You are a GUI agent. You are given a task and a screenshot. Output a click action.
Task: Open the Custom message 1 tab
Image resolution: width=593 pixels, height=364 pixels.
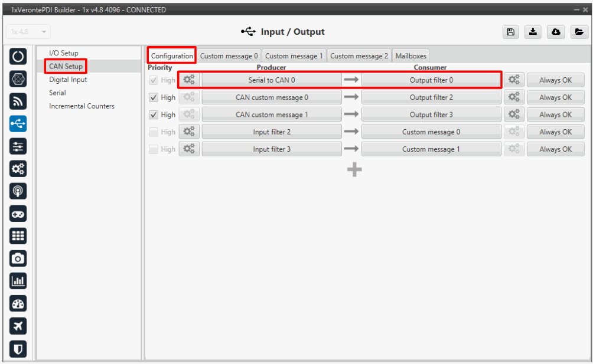pyautogui.click(x=294, y=56)
